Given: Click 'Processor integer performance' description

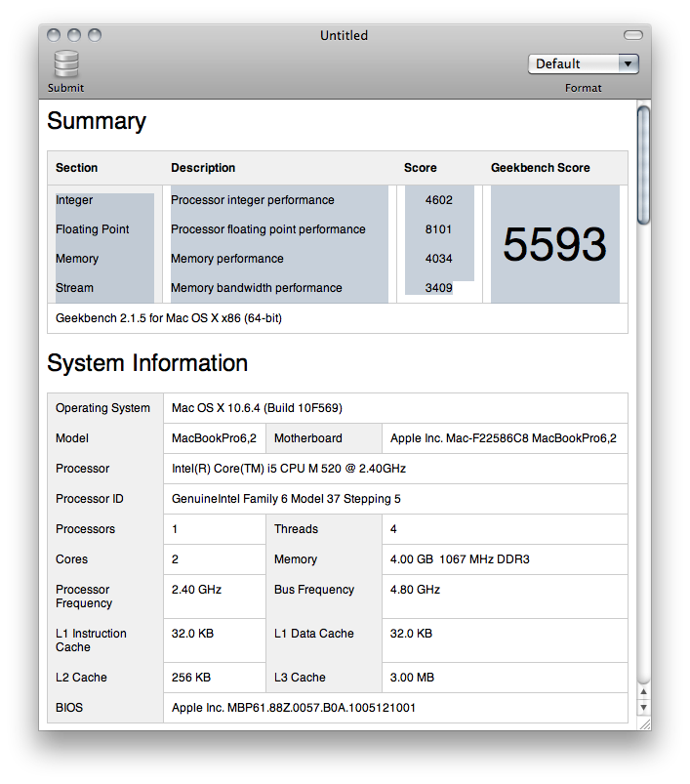Looking at the screenshot, I should pyautogui.click(x=253, y=200).
